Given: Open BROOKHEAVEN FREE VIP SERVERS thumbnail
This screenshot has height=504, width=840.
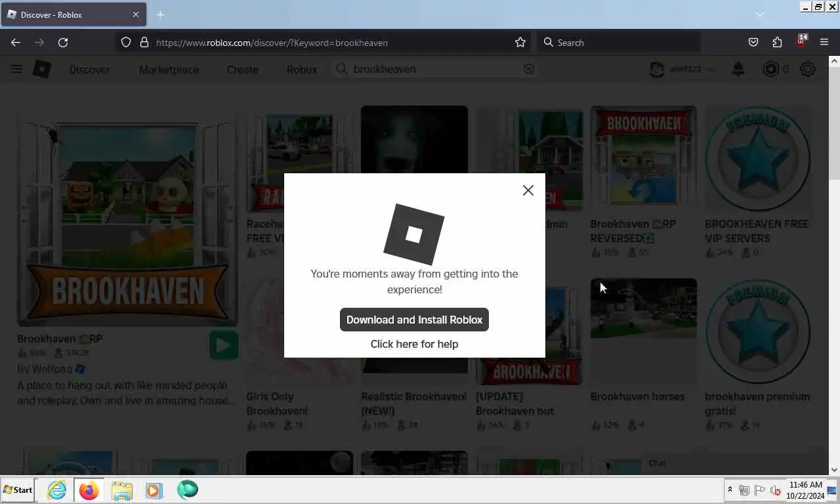Looking at the screenshot, I should click(758, 159).
